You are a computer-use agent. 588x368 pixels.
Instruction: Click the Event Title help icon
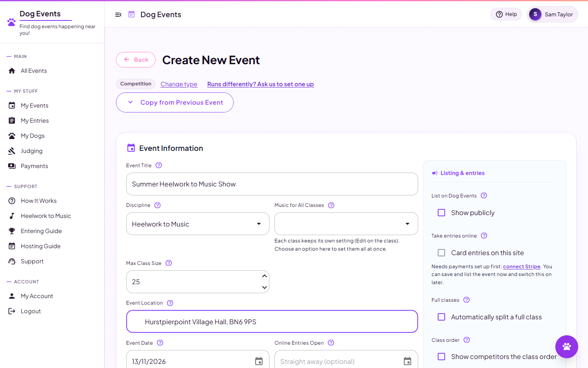159,165
